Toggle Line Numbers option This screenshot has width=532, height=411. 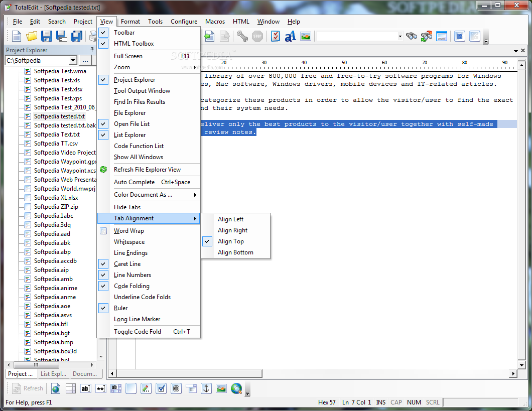[x=149, y=275]
